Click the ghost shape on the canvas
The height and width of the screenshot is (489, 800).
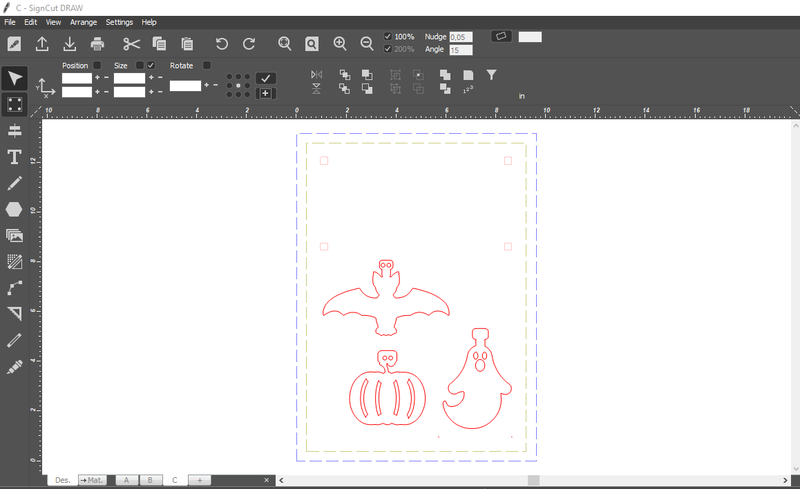pos(477,379)
